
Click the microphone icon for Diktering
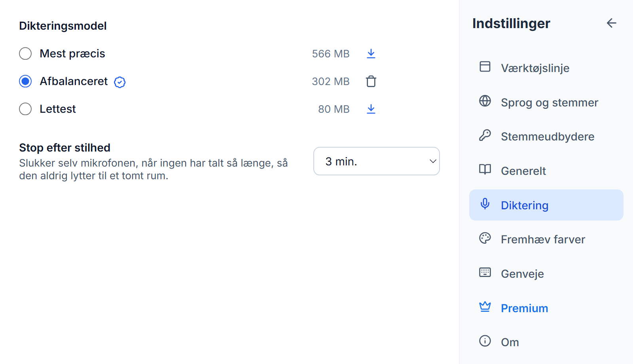485,204
